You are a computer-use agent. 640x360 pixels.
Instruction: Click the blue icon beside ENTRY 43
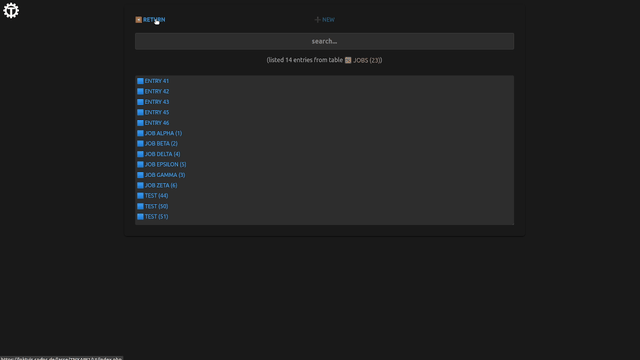[x=140, y=102]
